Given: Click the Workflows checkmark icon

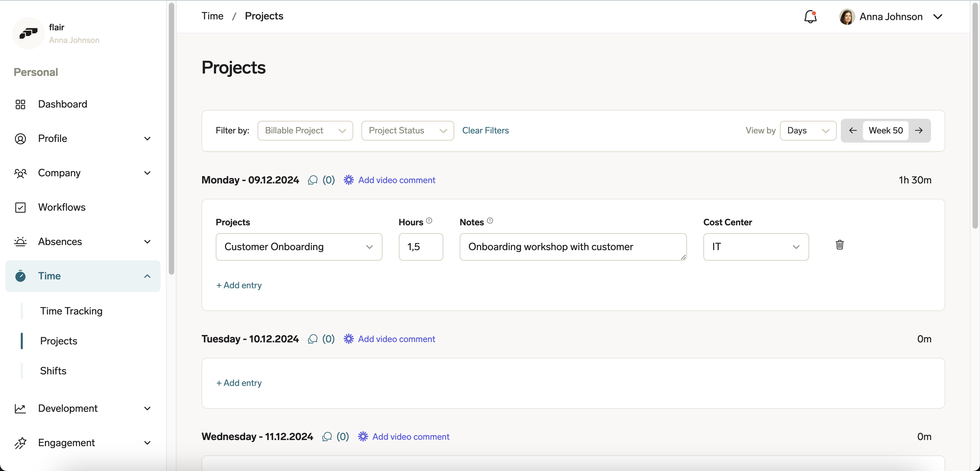Looking at the screenshot, I should click(21, 207).
